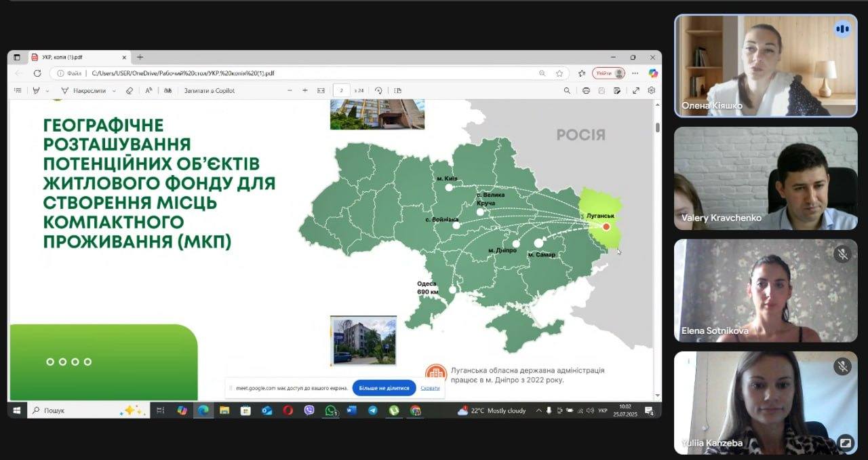Click the page number input field
This screenshot has width=868, height=460.
point(342,90)
